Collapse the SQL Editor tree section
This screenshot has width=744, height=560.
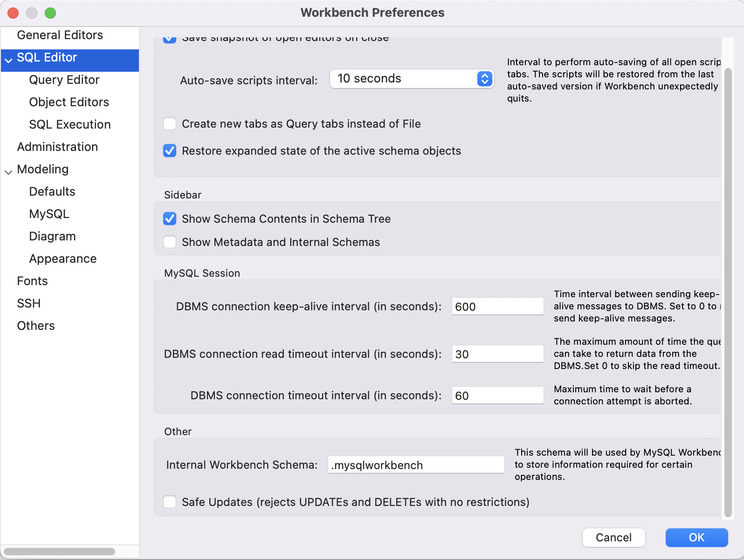[8, 61]
